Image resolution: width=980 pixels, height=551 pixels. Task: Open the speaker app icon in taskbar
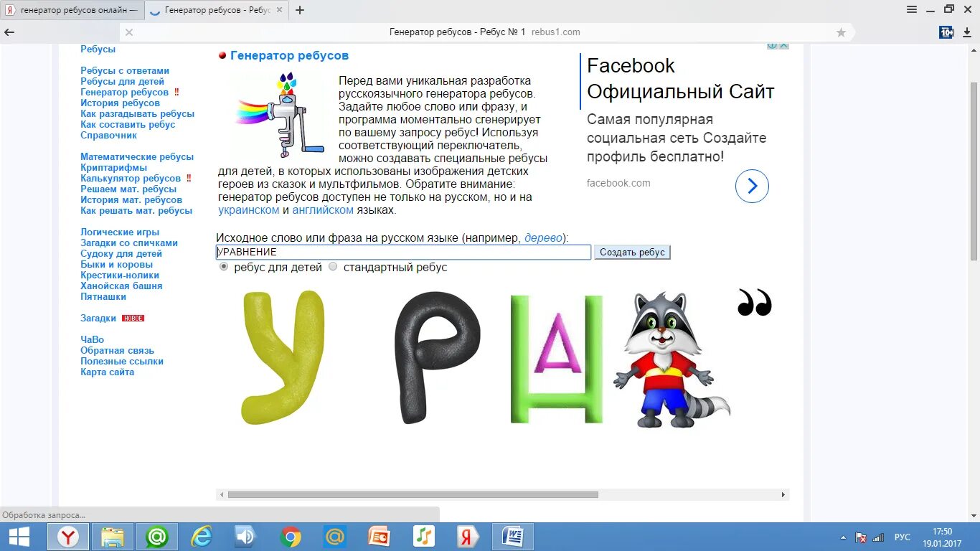point(246,537)
